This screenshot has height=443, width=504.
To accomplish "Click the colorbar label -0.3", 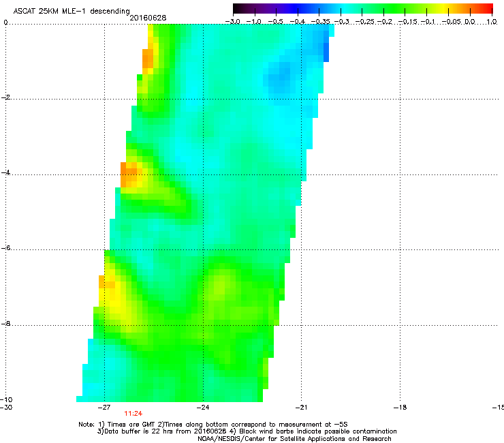I will coord(342,22).
